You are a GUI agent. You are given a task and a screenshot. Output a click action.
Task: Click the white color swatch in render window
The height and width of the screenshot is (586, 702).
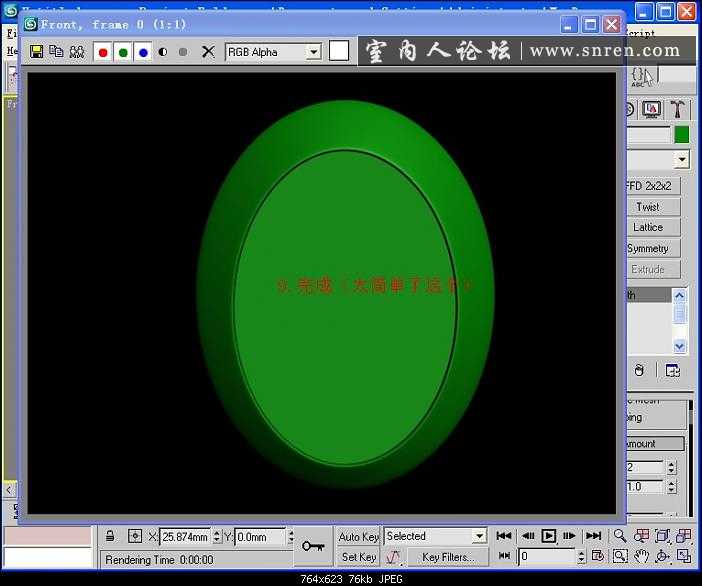[x=340, y=51]
